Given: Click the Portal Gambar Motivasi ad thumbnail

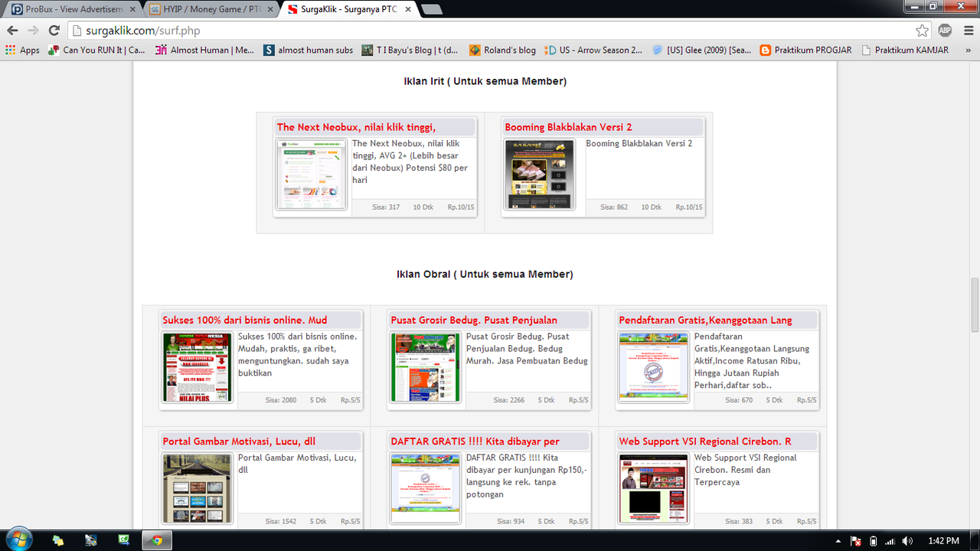Looking at the screenshot, I should point(197,489).
